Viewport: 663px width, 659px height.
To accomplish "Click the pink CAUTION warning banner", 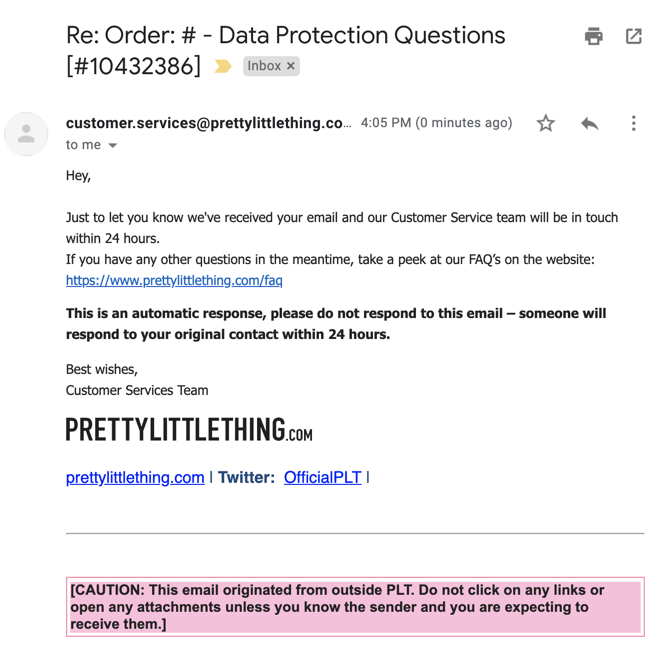I will coord(355,607).
